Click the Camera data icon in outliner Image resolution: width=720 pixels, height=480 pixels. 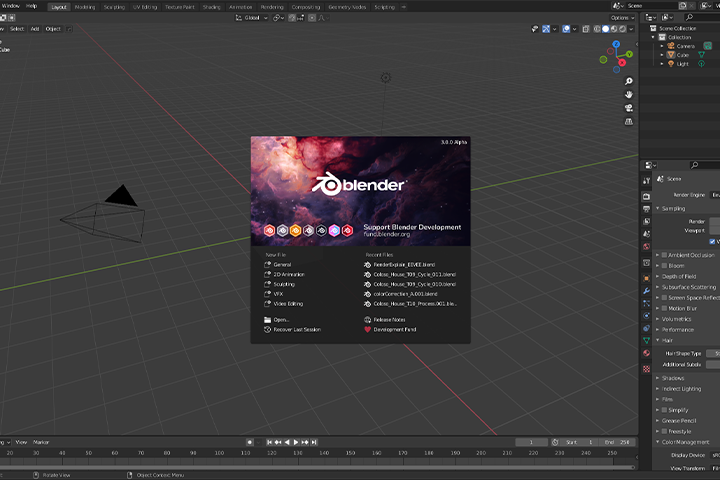708,45
